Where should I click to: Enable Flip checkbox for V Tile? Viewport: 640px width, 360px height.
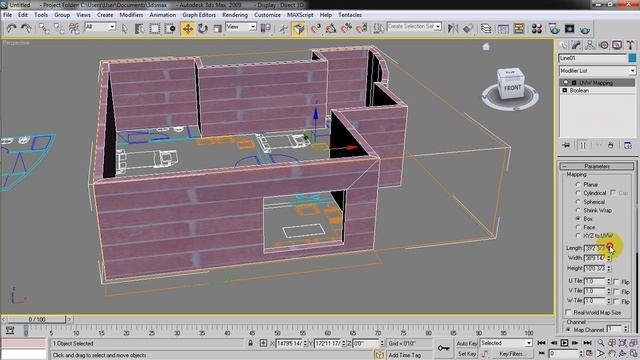tap(616, 291)
